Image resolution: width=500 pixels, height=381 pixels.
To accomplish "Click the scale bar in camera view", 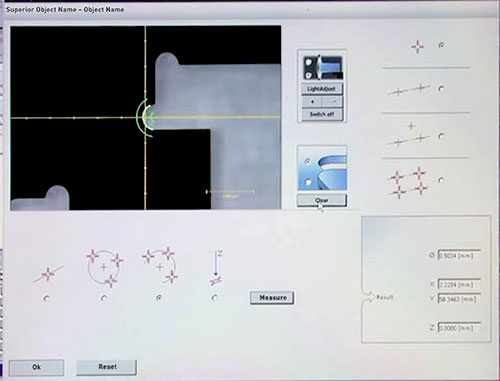I will pos(230,192).
